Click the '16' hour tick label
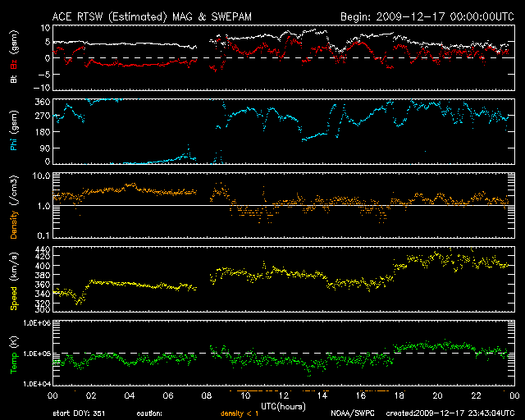The image size is (525, 420). (361, 395)
